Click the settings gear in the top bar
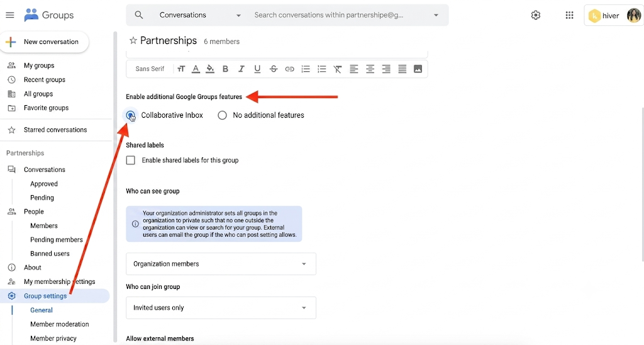This screenshot has height=345, width=644. pos(536,15)
